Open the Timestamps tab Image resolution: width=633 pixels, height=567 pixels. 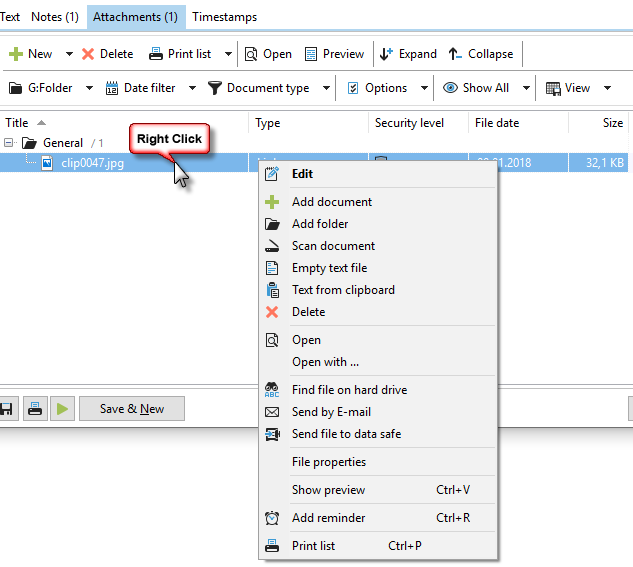(224, 17)
